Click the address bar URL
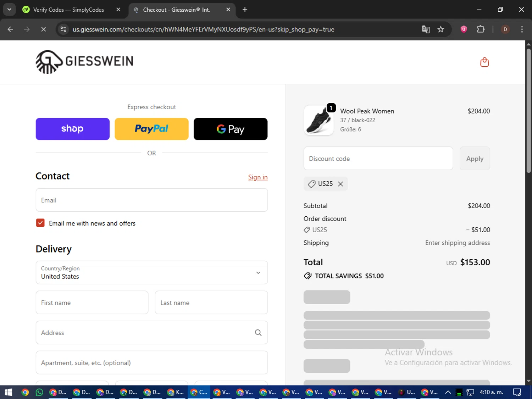 point(204,29)
